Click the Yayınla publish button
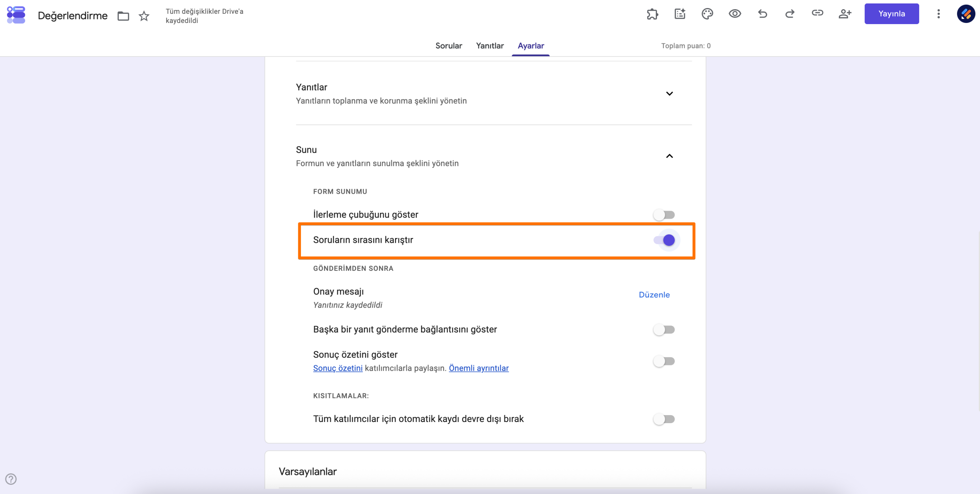The image size is (980, 494). [892, 14]
